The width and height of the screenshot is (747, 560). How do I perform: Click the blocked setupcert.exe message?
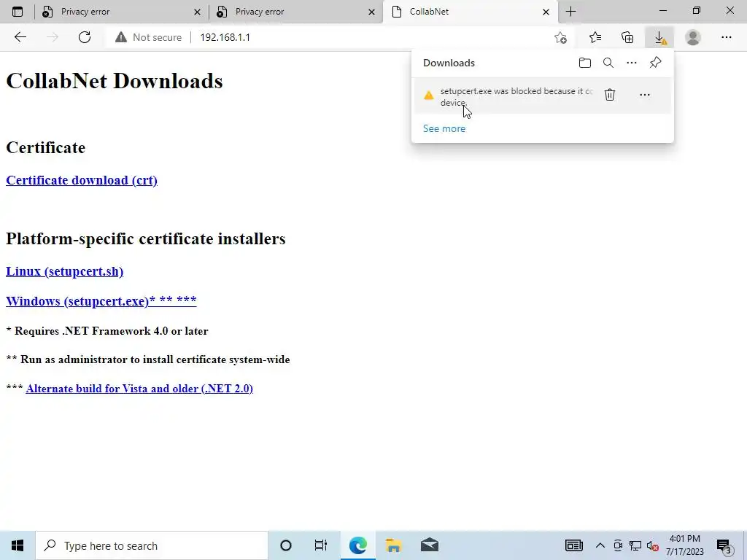tap(516, 97)
